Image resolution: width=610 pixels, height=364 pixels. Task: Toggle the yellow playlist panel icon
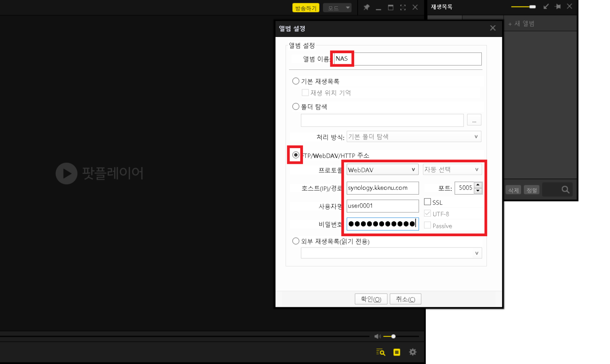[397, 352]
